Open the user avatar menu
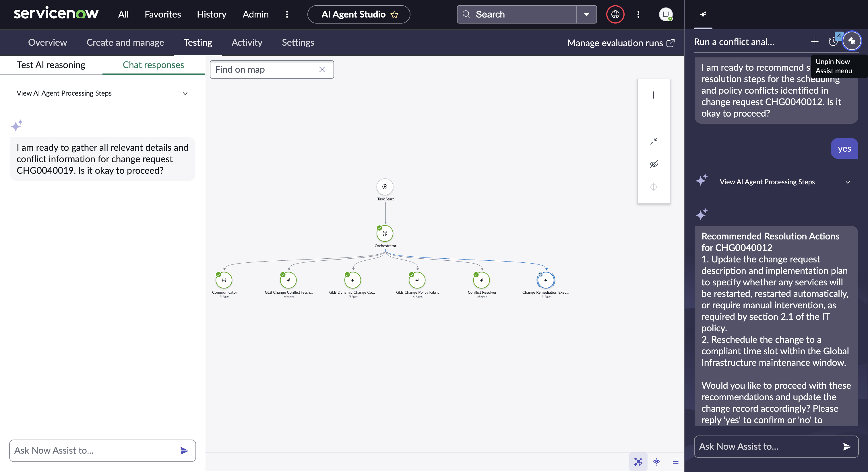The image size is (868, 472). click(x=665, y=14)
